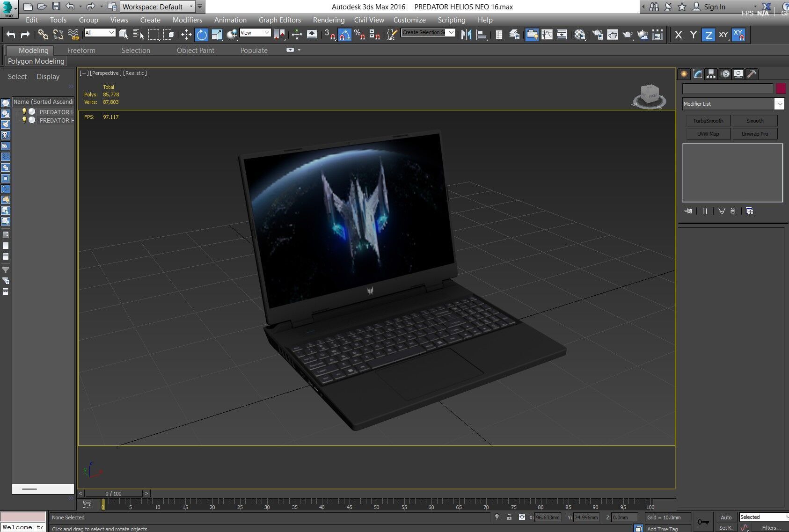Open the Schematic View icon
The height and width of the screenshot is (532, 789).
click(x=562, y=34)
